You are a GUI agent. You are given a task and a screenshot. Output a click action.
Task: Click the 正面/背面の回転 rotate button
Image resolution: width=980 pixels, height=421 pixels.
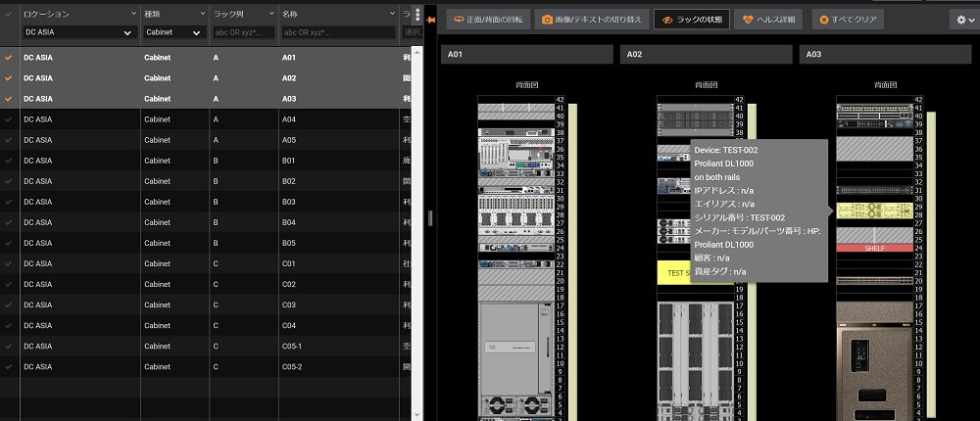[486, 19]
